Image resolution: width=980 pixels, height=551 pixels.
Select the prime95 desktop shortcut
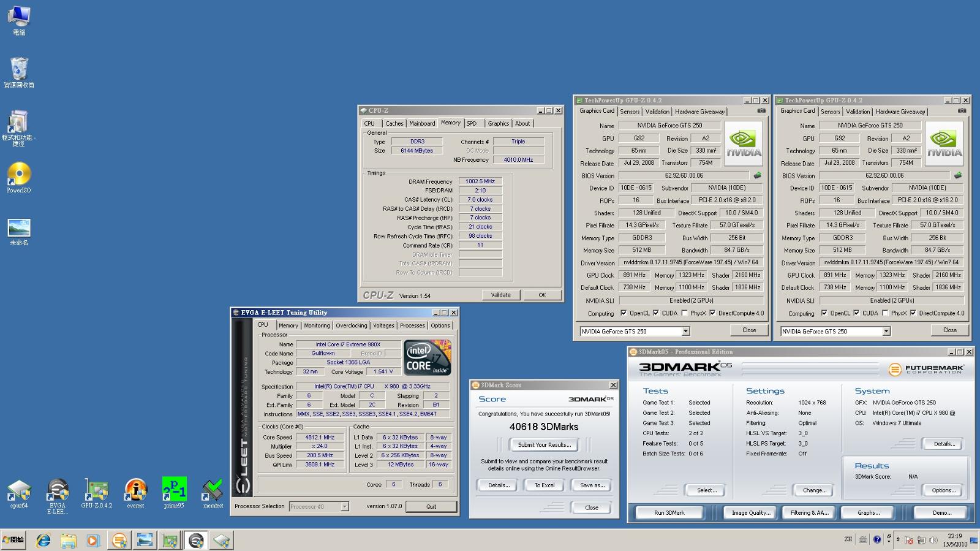point(174,494)
